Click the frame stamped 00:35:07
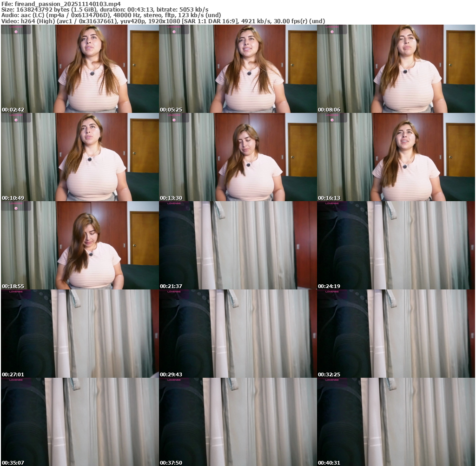 point(79,422)
